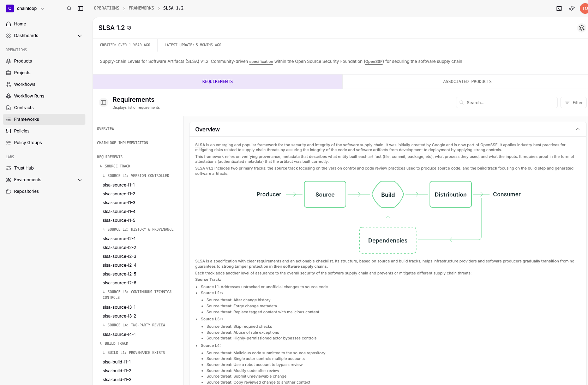The height and width of the screenshot is (385, 588).
Task: Click the SLSA 1.2 breadcrumb
Action: coord(173,8)
